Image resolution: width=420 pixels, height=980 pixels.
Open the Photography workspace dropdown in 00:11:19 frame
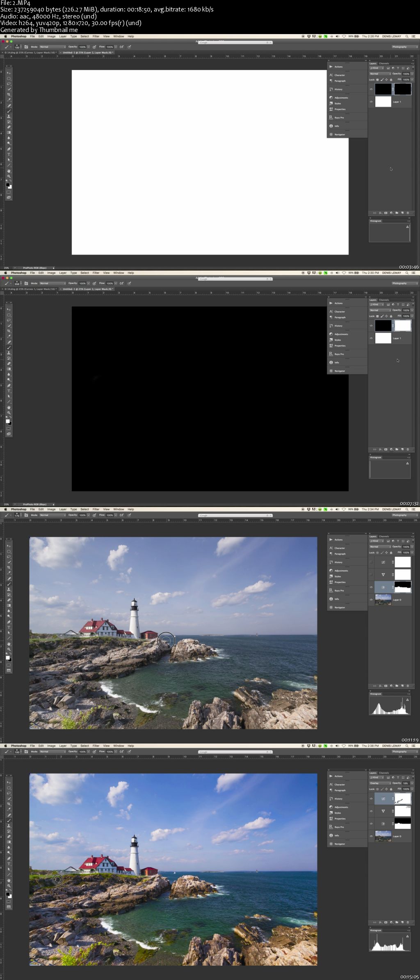pos(405,515)
